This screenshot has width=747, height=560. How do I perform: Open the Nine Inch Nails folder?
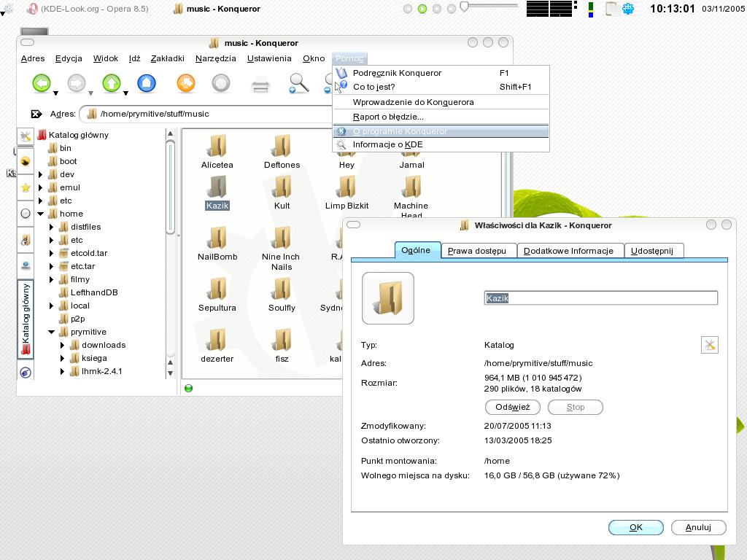(x=281, y=249)
